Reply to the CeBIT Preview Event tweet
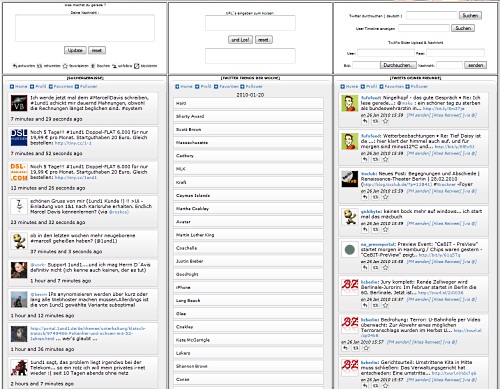The width and height of the screenshot is (500, 389). coord(365,267)
